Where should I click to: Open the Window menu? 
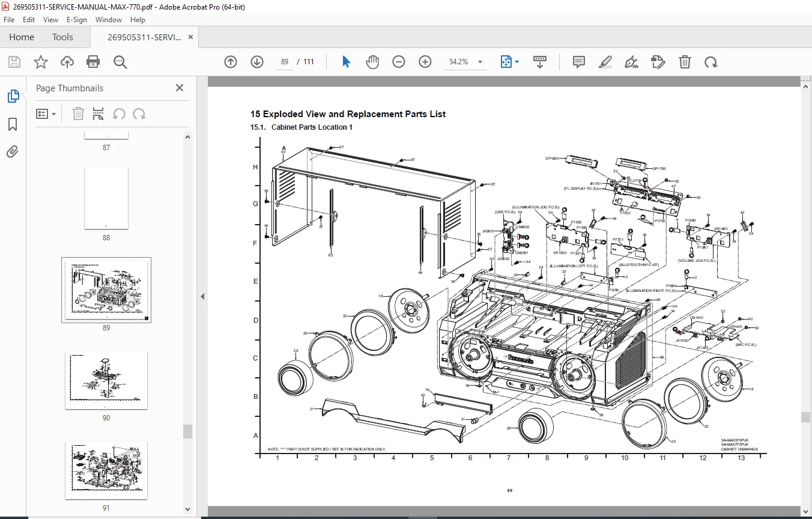tap(109, 20)
